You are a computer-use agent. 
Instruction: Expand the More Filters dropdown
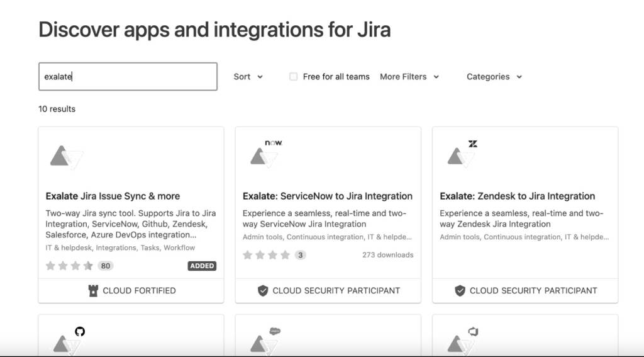point(409,77)
